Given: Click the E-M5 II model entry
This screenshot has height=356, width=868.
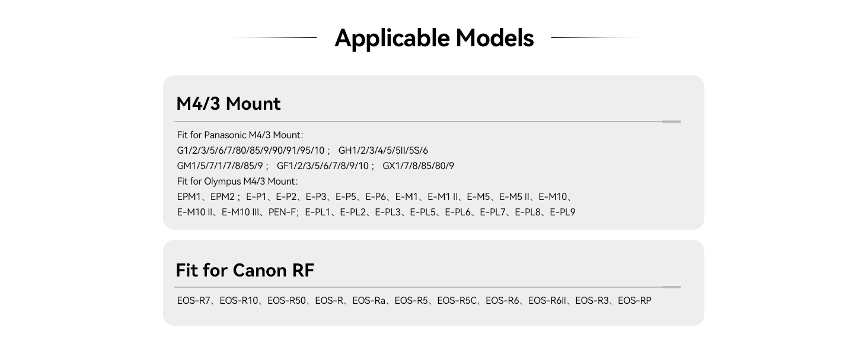Looking at the screenshot, I should [x=515, y=197].
